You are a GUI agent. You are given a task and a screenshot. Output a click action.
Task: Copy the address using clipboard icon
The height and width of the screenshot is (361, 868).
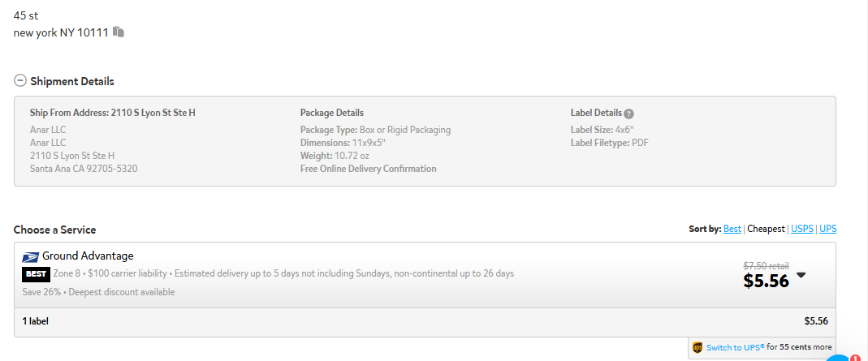coord(119,32)
